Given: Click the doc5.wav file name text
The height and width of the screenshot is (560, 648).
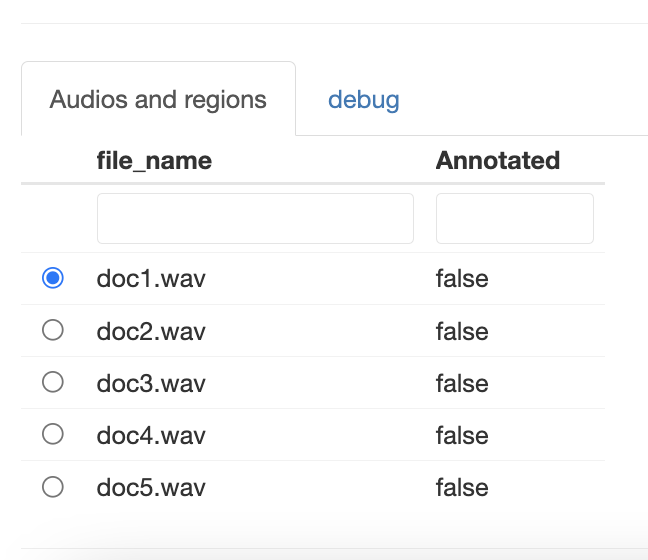Looking at the screenshot, I should point(151,488).
